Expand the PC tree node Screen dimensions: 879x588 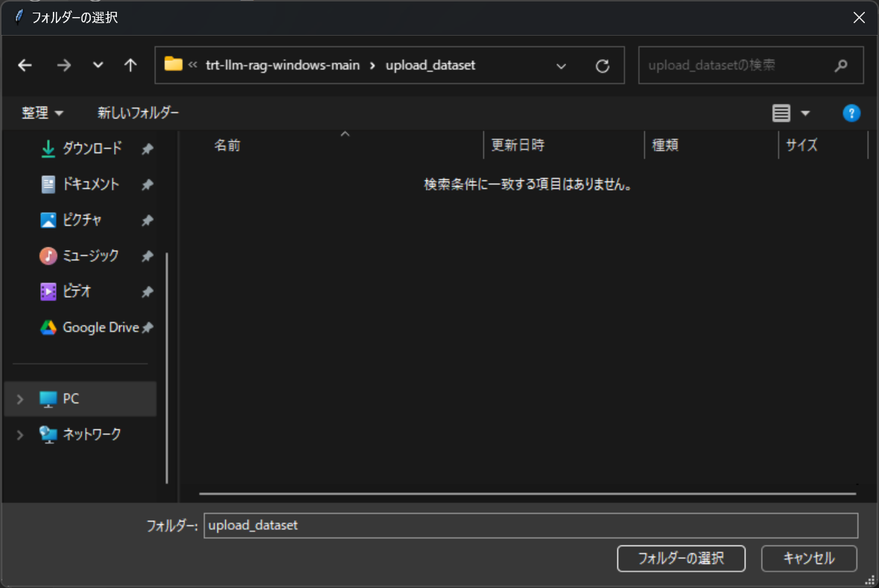pyautogui.click(x=19, y=399)
